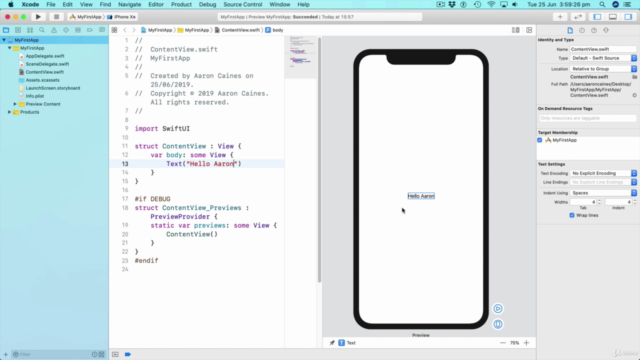The height and width of the screenshot is (360, 640).
Task: Open the related items grid menu
Action: (x=114, y=30)
